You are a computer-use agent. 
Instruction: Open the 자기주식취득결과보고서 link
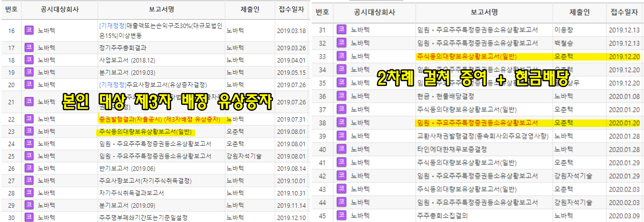point(132,193)
